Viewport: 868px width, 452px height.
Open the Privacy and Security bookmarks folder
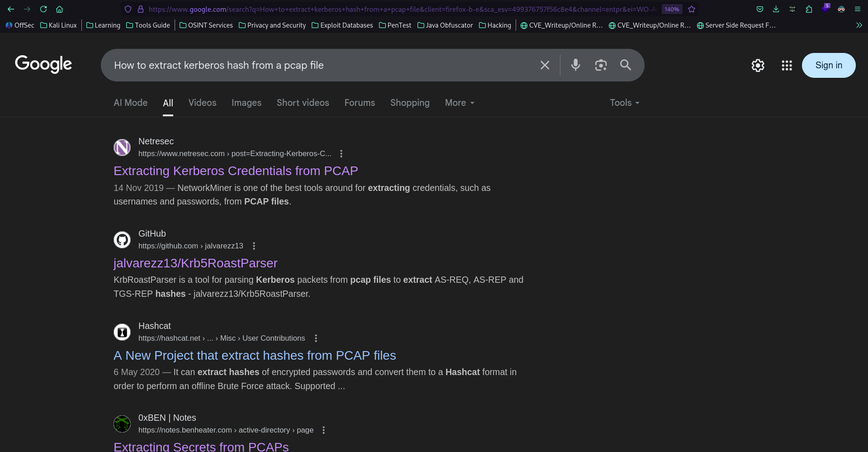[272, 25]
